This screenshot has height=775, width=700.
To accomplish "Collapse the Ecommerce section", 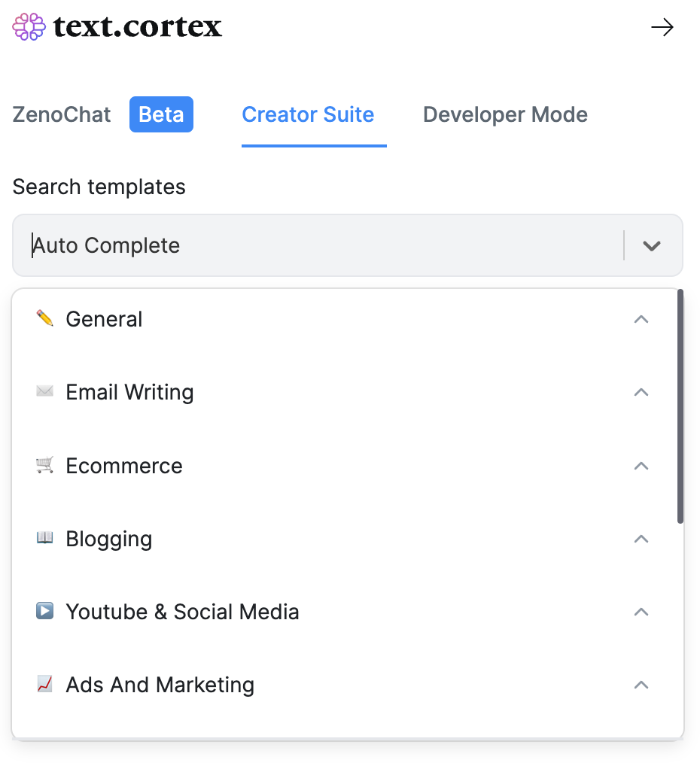I will pyautogui.click(x=641, y=465).
